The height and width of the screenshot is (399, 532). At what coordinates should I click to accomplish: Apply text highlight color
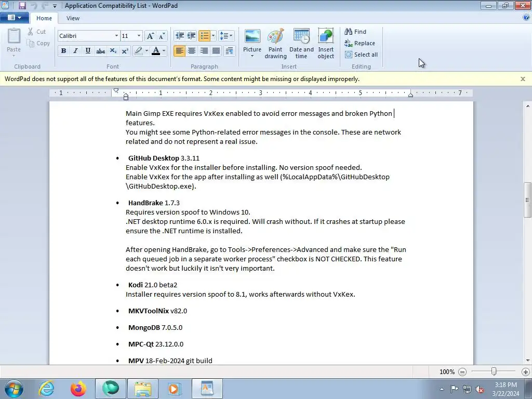pos(138,51)
